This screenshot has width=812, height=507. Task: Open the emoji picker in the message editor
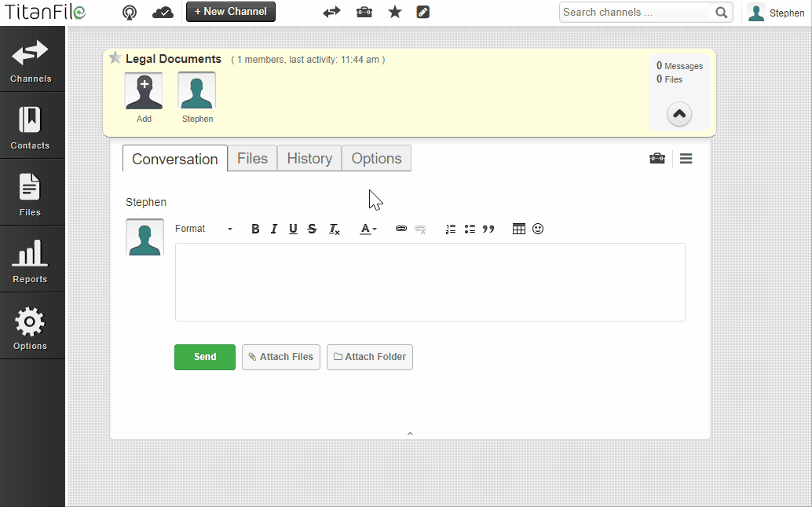coord(538,229)
